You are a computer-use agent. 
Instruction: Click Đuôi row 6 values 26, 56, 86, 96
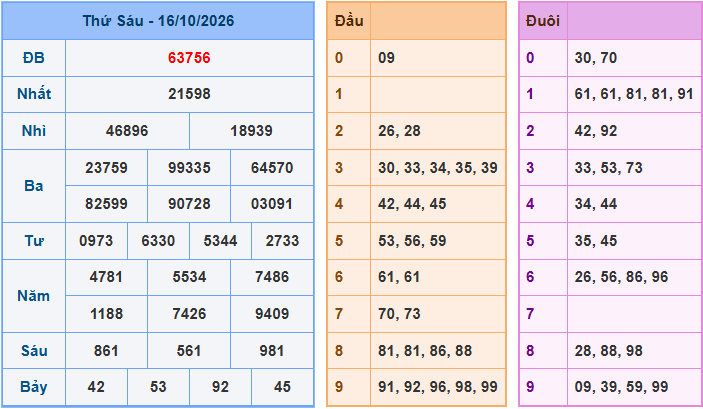tap(621, 277)
